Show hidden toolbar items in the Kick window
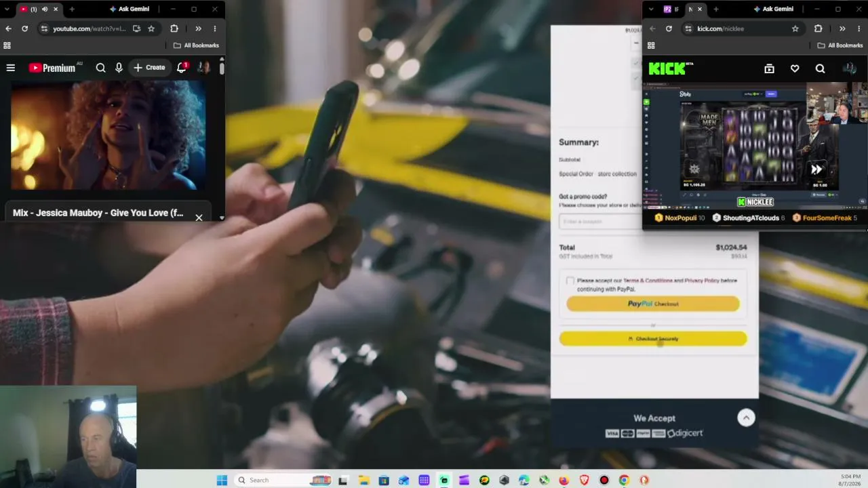This screenshot has height=488, width=868. coord(842,28)
